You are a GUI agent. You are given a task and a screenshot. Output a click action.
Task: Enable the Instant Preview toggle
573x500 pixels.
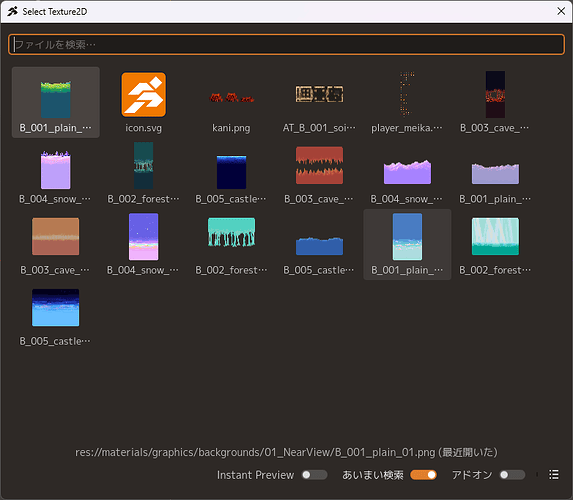point(315,475)
